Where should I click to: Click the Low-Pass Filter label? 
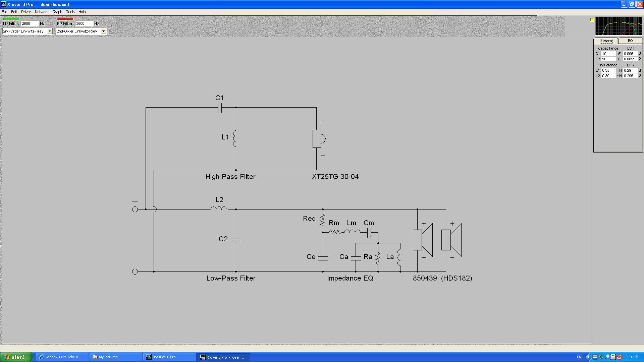pos(231,278)
